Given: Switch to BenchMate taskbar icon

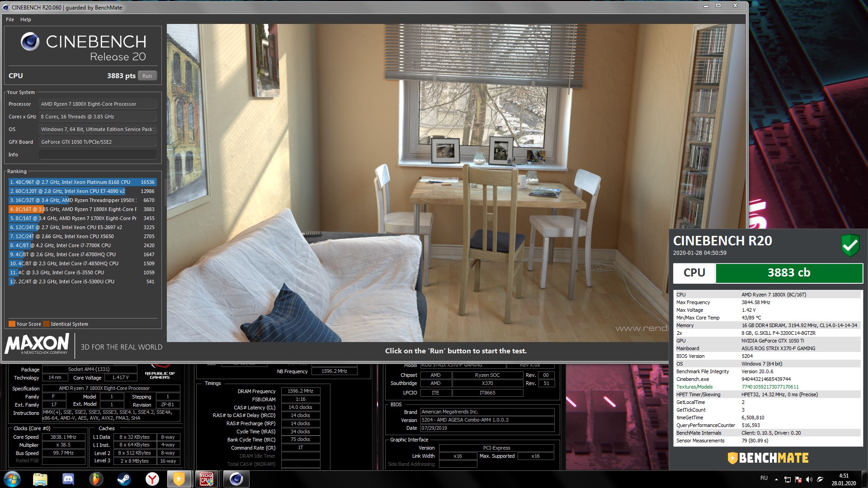Looking at the screenshot, I should coord(179,479).
